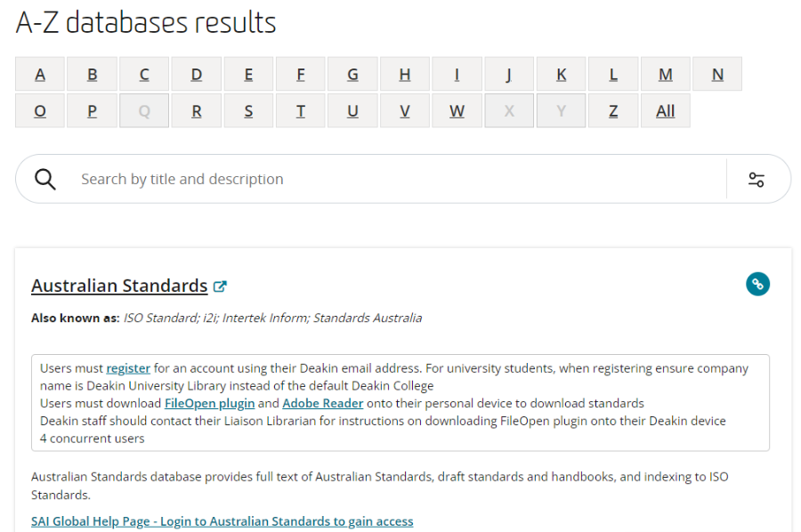The image size is (801, 532).
Task: Open SAI Global Help Page link
Action: click(x=222, y=521)
